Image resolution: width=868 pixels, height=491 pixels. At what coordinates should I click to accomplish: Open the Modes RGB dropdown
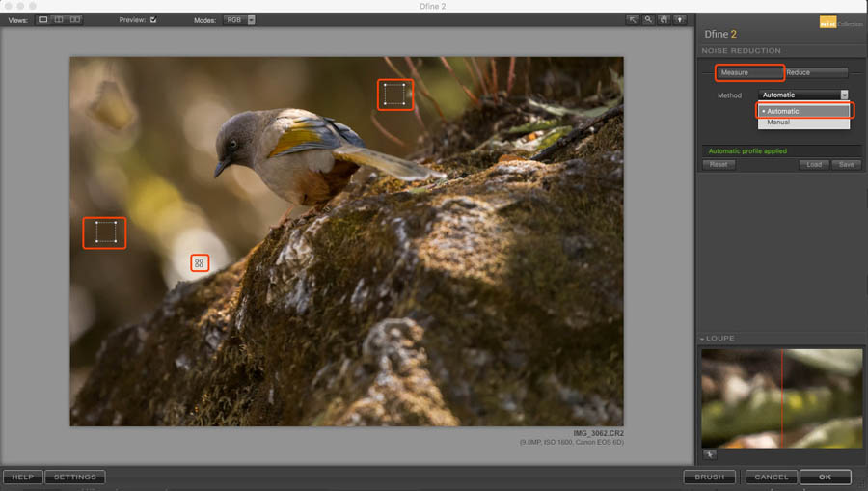point(239,20)
